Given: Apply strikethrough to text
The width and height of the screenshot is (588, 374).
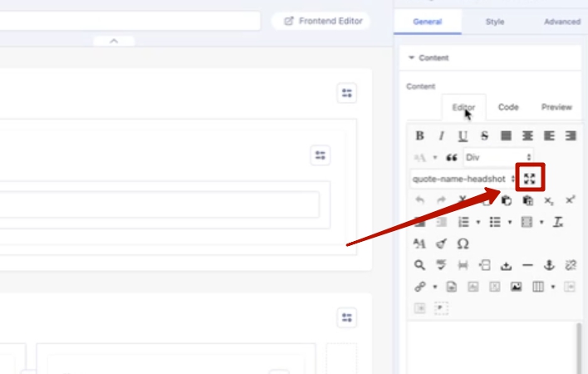Looking at the screenshot, I should 484,135.
